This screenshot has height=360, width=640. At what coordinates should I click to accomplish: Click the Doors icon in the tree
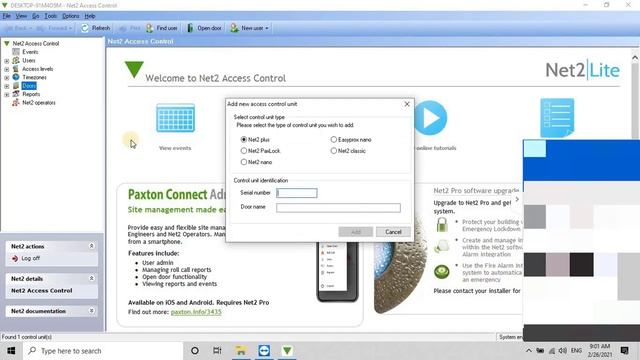pyautogui.click(x=16, y=86)
